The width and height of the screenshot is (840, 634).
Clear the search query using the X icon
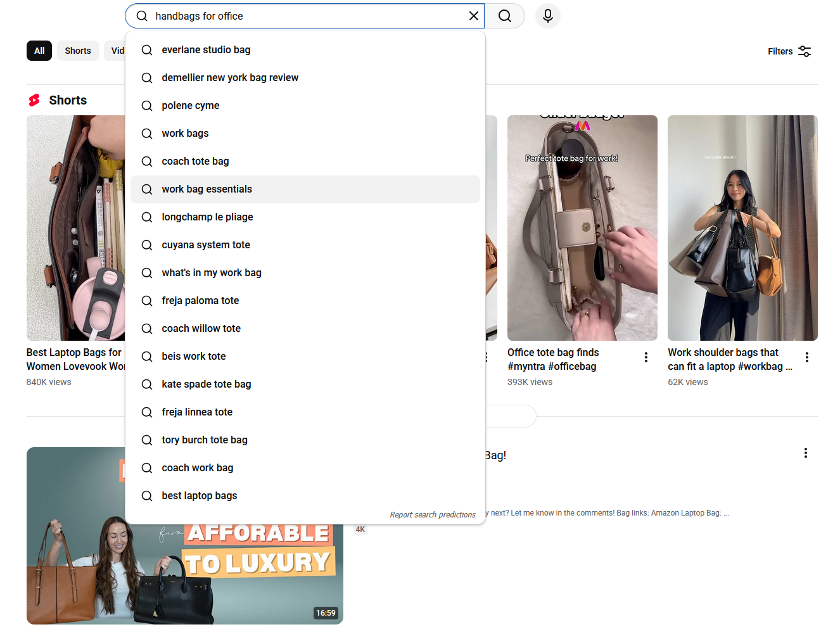click(474, 16)
